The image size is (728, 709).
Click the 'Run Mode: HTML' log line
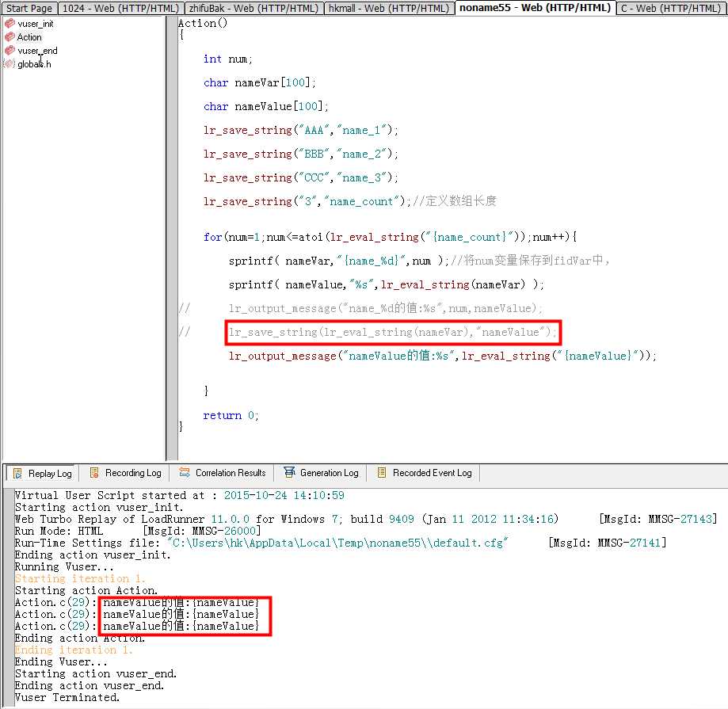(x=138, y=531)
